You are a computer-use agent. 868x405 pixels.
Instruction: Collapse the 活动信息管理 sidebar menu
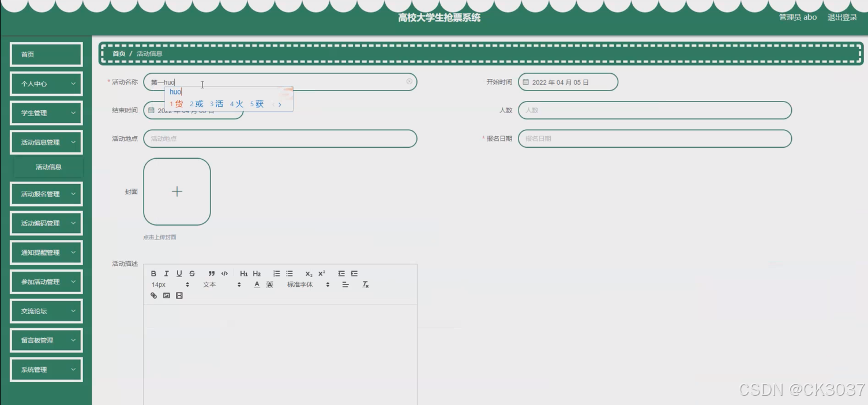tap(47, 142)
